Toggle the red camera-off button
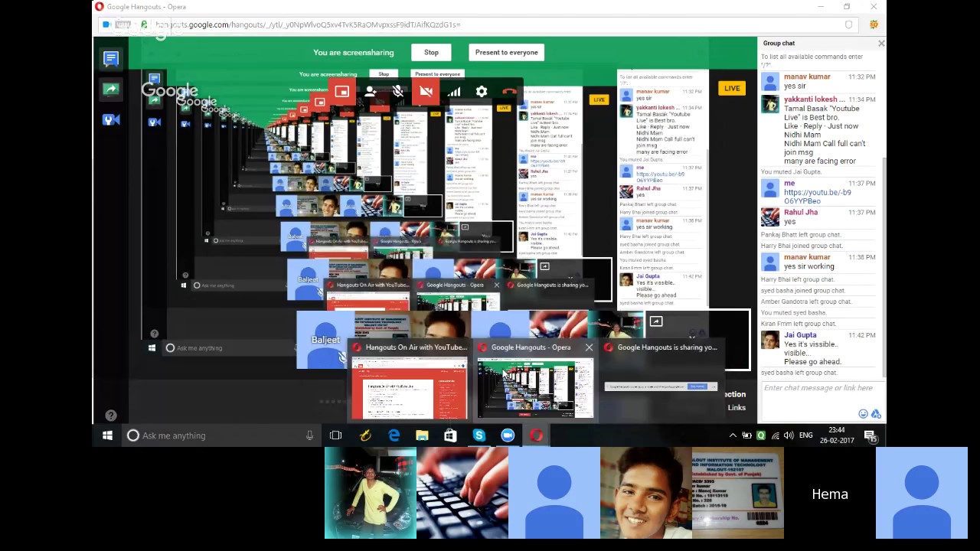The width and height of the screenshot is (980, 551). point(426,92)
